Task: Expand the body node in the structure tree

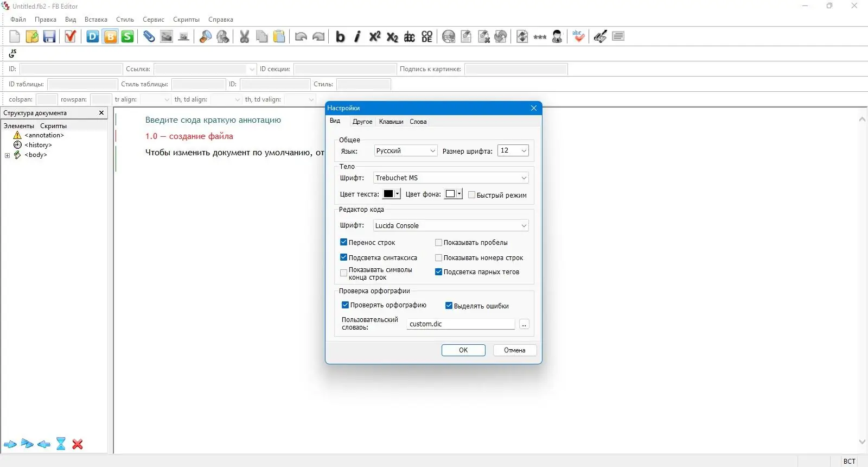Action: [x=8, y=155]
